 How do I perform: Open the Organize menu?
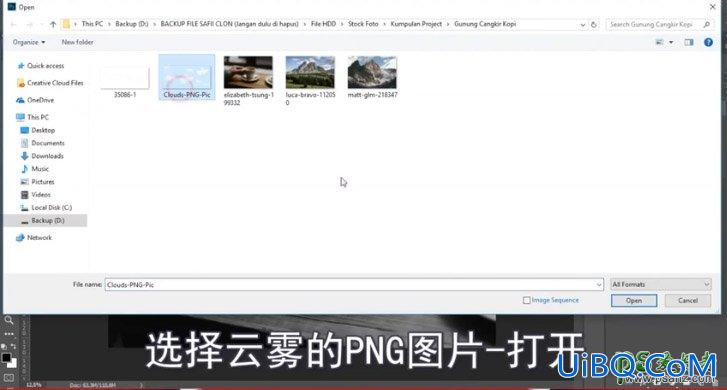coord(29,42)
